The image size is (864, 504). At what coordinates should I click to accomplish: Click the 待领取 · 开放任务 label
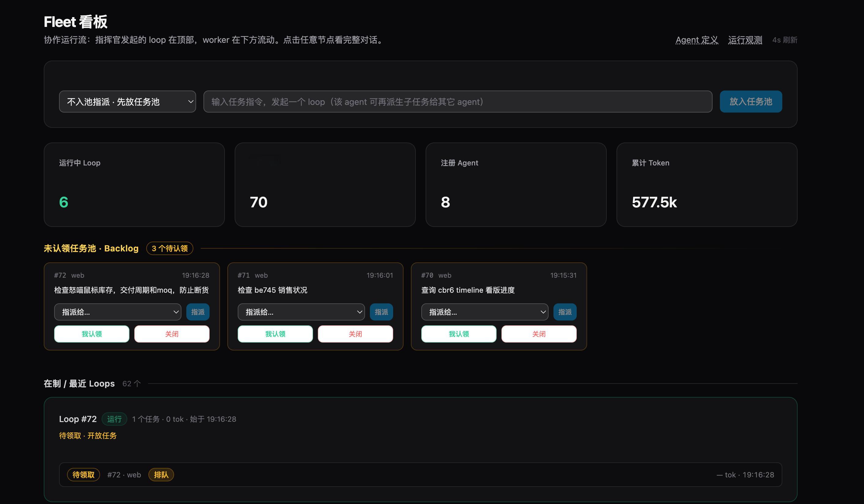88,435
